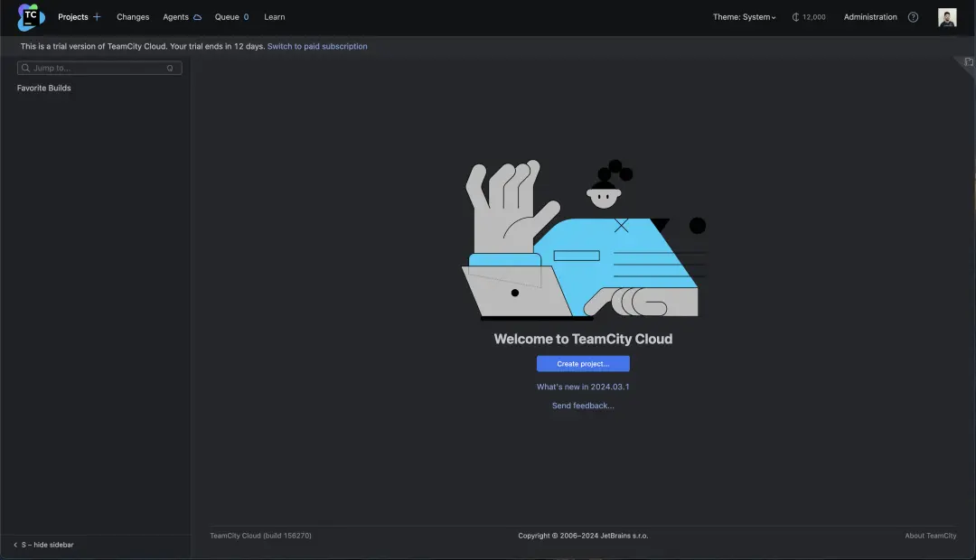Open help via the question mark icon

point(913,16)
